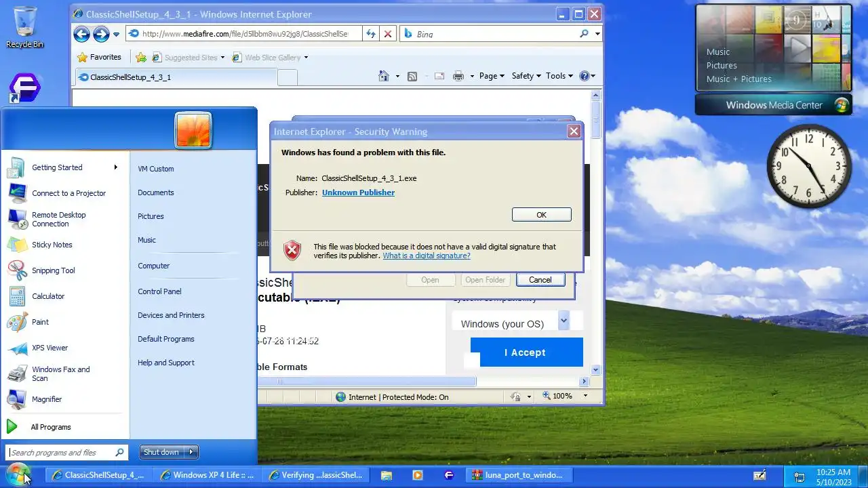Click the tablet input pen icon on taskbar

pos(760,475)
